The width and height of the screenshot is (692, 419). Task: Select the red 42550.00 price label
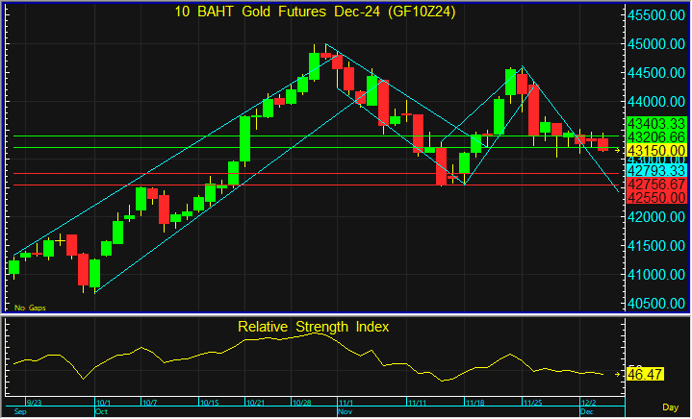pos(656,198)
